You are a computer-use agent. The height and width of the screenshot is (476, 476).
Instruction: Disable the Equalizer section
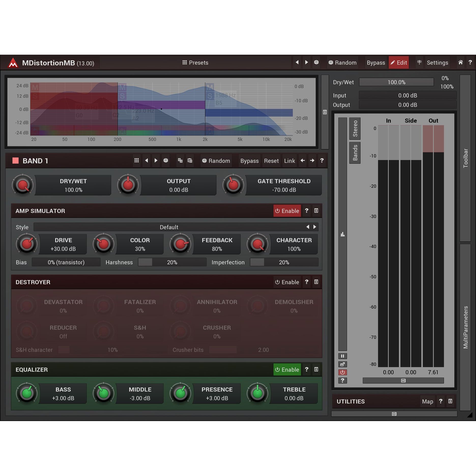pyautogui.click(x=287, y=370)
